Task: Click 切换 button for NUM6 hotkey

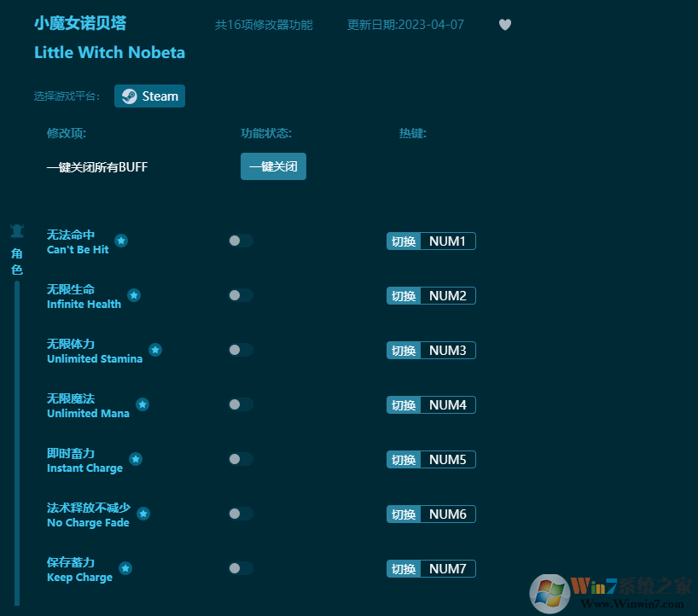Action: 404,514
